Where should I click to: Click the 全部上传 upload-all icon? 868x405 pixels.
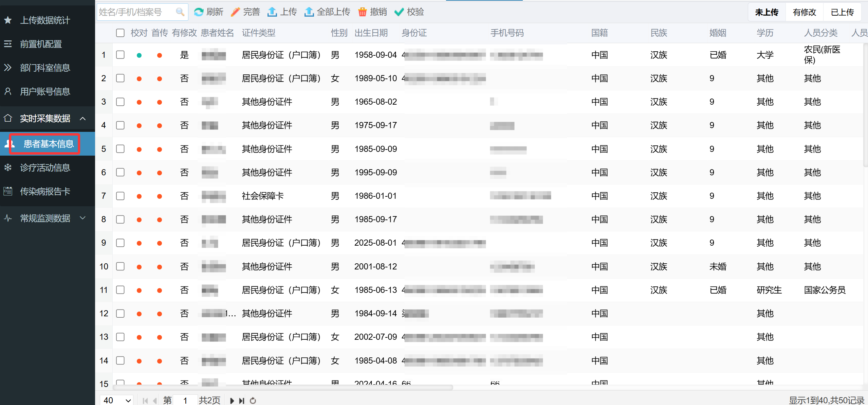tap(309, 12)
